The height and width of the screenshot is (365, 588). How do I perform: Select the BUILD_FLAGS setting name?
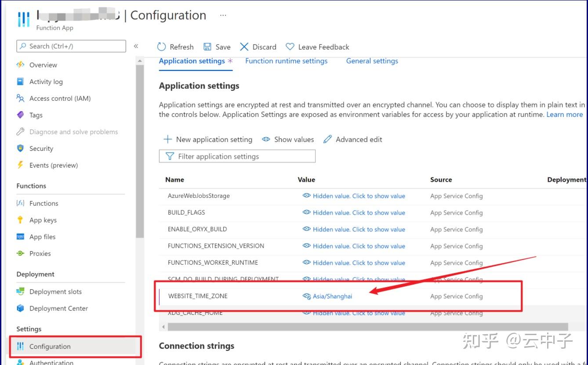click(x=186, y=212)
